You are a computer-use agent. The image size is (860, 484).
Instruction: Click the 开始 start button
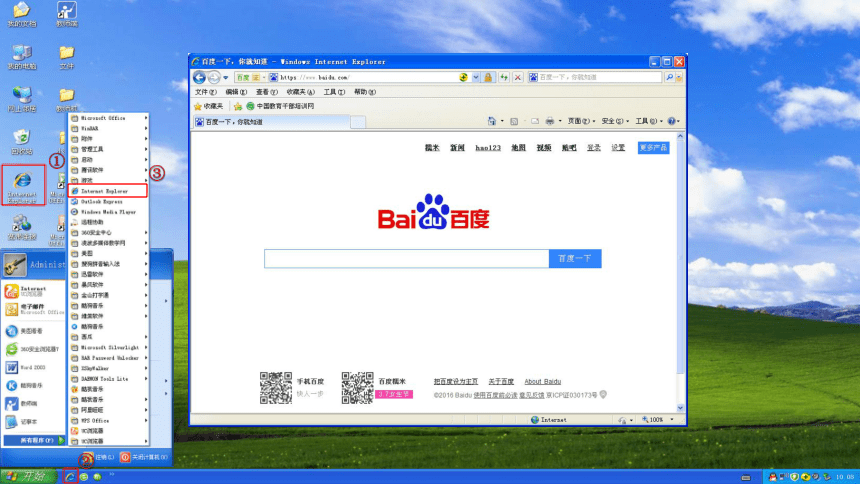(x=28, y=476)
